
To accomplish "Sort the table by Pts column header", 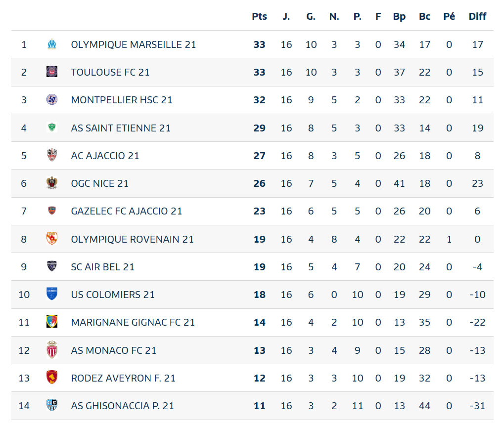I will coord(259,16).
